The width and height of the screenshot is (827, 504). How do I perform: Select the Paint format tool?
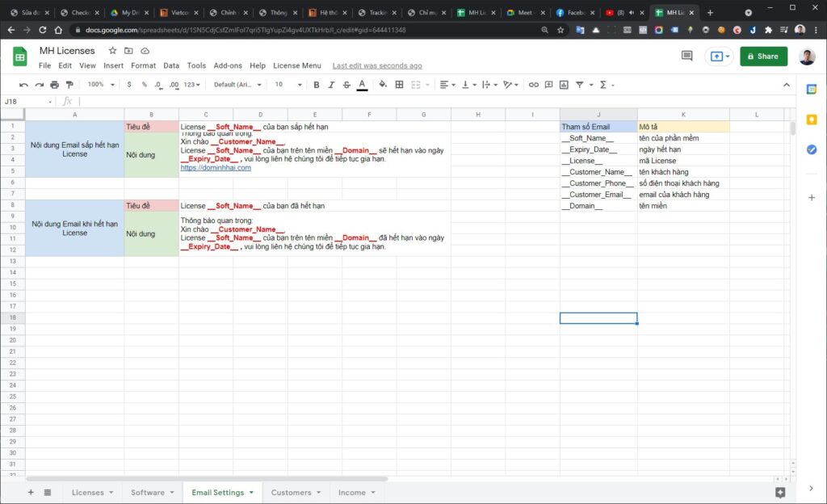[69, 85]
